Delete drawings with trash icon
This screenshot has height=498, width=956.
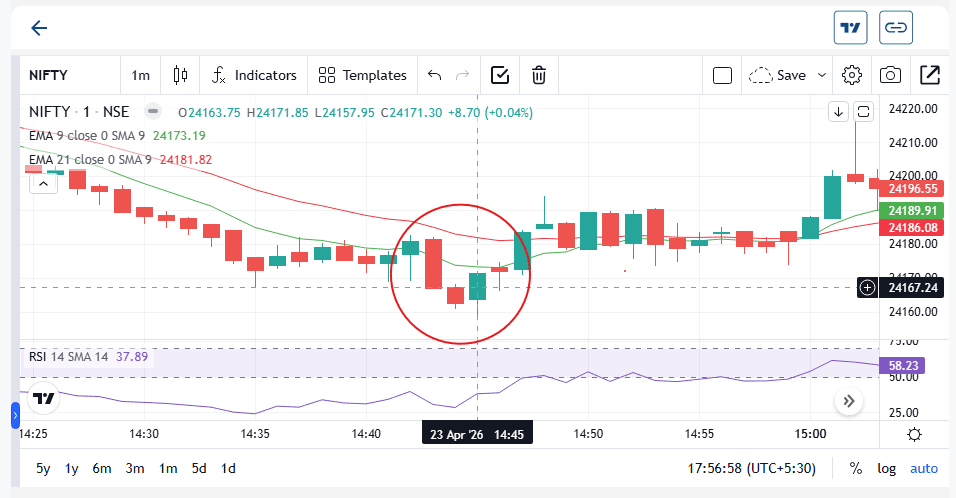pos(538,75)
